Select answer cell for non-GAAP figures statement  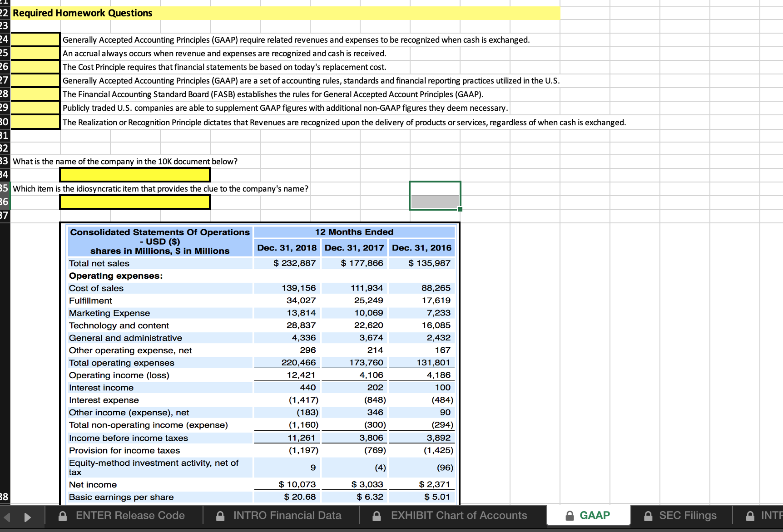35,108
